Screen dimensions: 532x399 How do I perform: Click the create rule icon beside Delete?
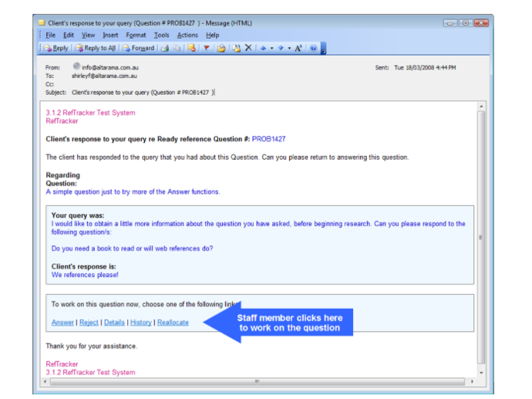pos(237,48)
